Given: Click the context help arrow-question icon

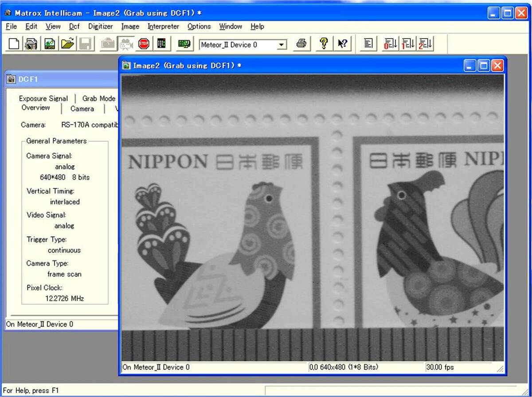Looking at the screenshot, I should (x=342, y=43).
